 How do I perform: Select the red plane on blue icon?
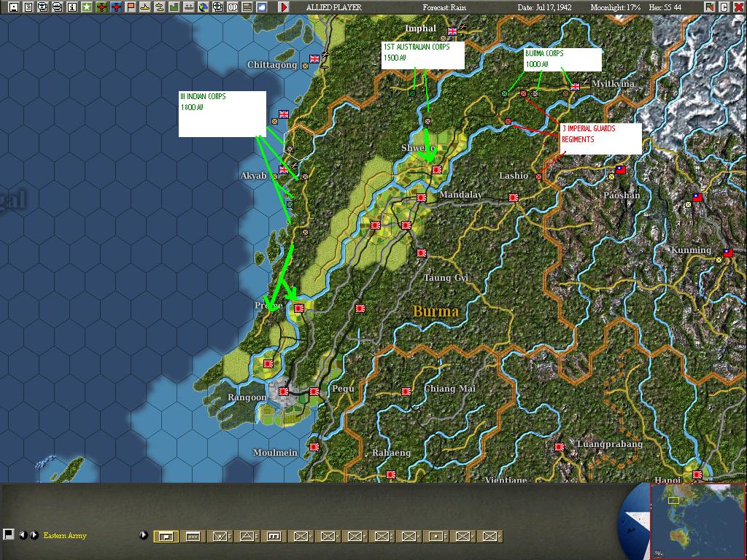pyautogui.click(x=116, y=7)
